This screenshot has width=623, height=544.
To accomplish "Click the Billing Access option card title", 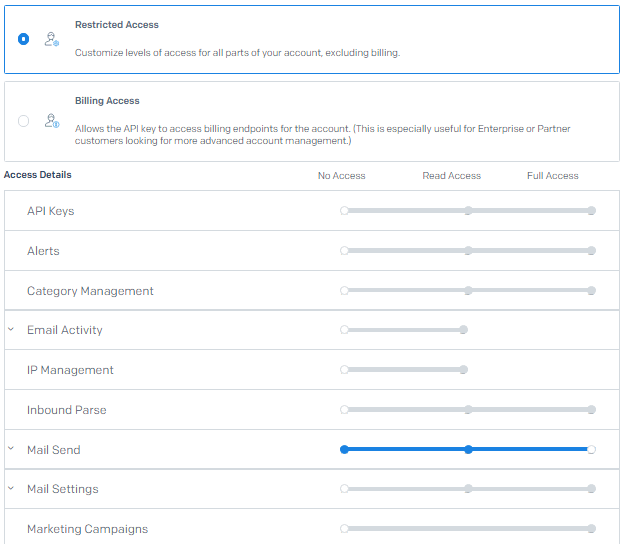I will click(107, 101).
